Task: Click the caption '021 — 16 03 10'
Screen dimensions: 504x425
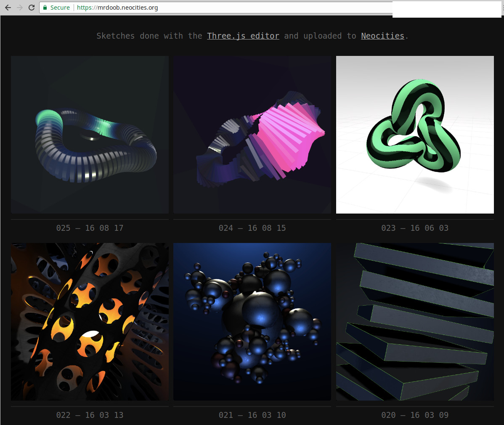Action: pos(252,415)
